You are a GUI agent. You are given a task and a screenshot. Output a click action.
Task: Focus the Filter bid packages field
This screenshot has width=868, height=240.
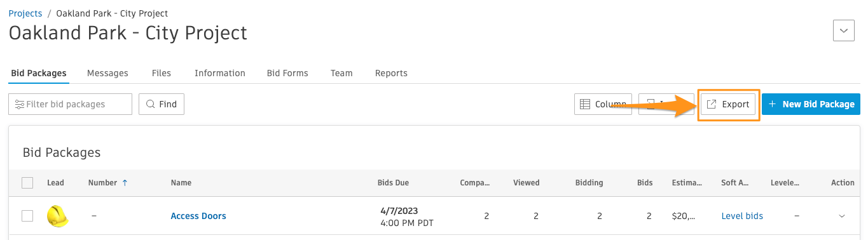70,104
